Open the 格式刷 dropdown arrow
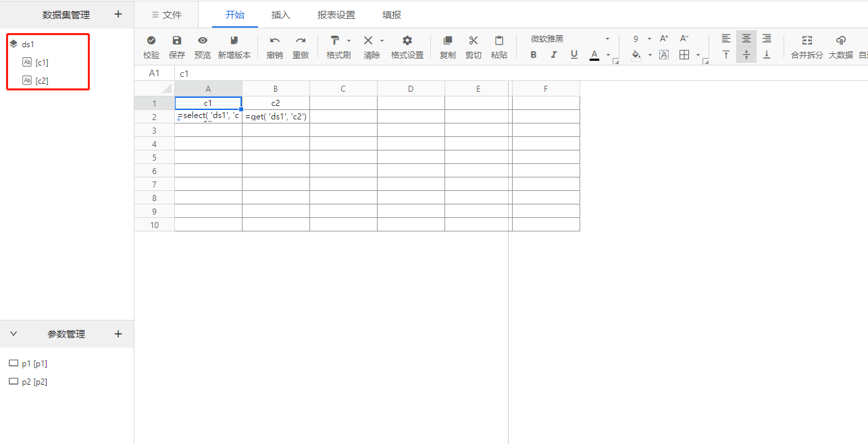868x444 pixels. (349, 40)
